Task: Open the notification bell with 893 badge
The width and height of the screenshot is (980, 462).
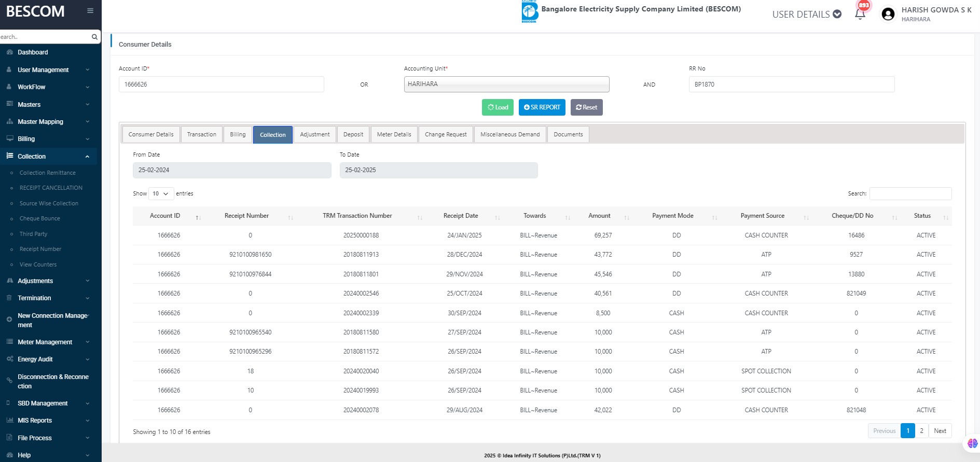Action: [x=860, y=14]
